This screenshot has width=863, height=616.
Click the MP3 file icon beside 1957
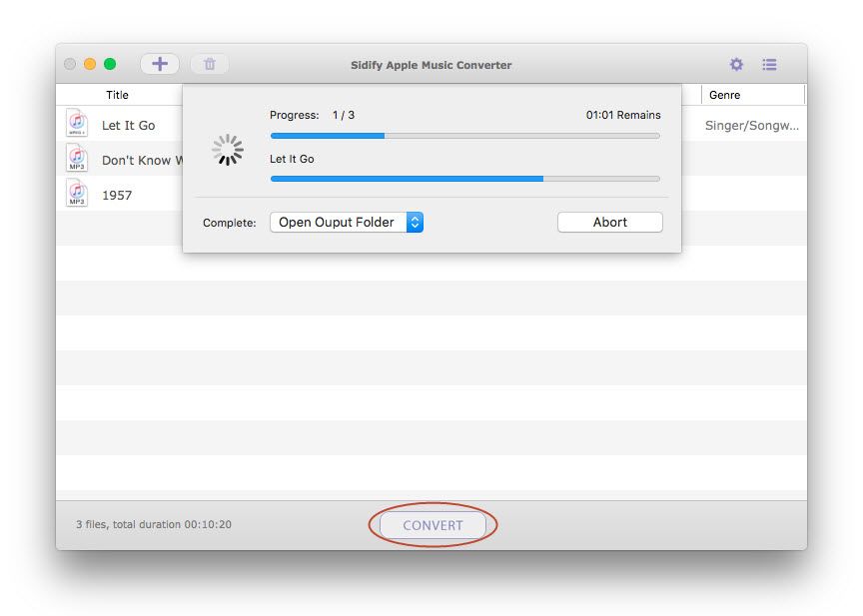click(x=77, y=193)
